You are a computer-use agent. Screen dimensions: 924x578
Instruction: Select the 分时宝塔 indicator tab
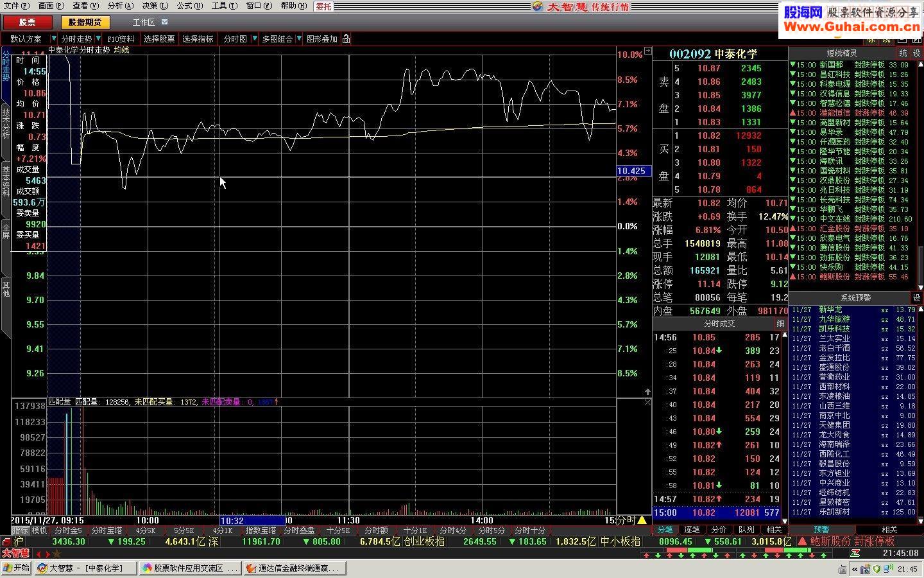[x=107, y=530]
